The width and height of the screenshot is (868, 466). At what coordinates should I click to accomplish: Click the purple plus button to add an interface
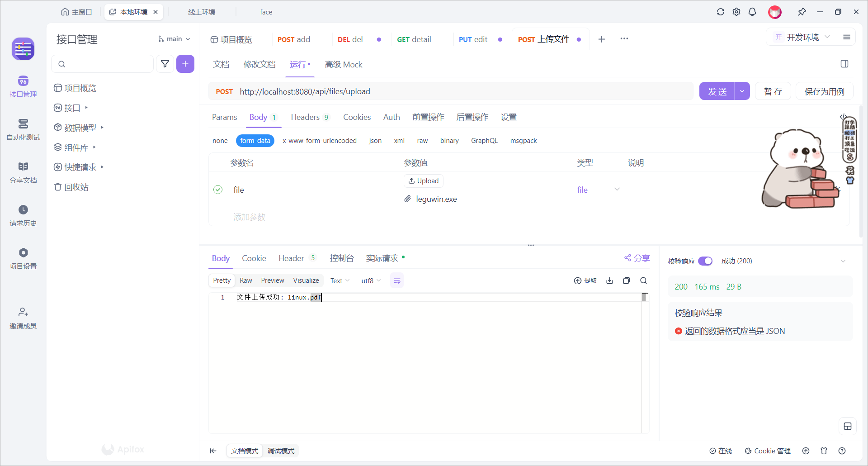[x=185, y=64]
